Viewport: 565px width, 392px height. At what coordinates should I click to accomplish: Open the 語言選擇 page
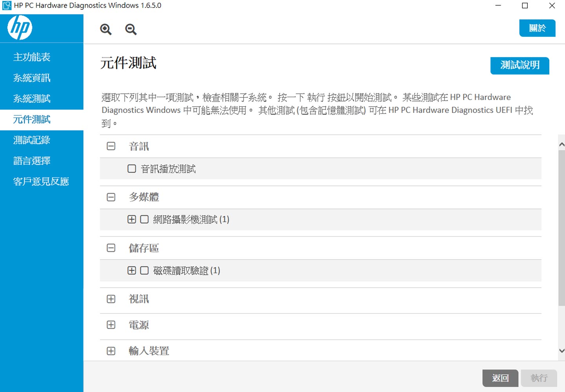pyautogui.click(x=32, y=161)
